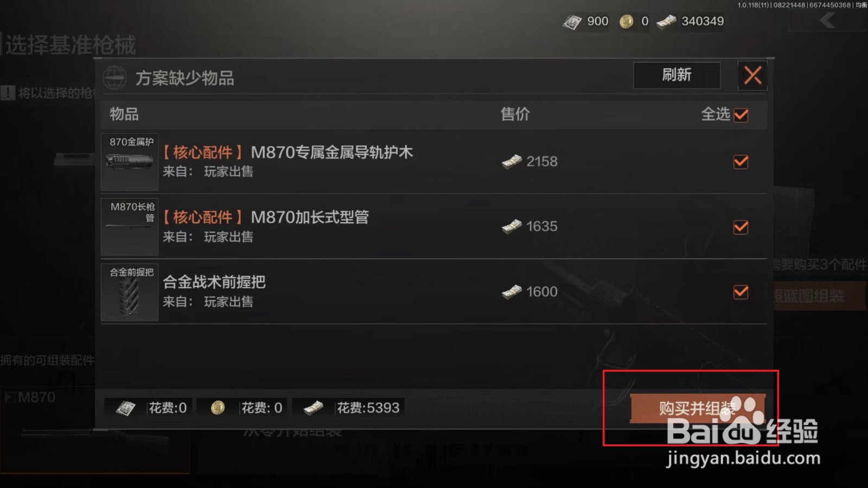
Task: Uncheck the M870加长式型管 checkbox
Action: pos(741,227)
